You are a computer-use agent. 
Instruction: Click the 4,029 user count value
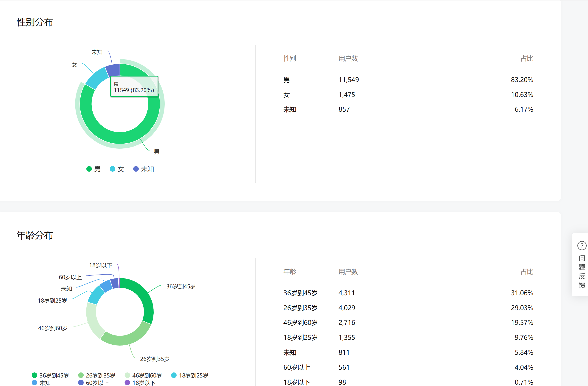pyautogui.click(x=347, y=308)
